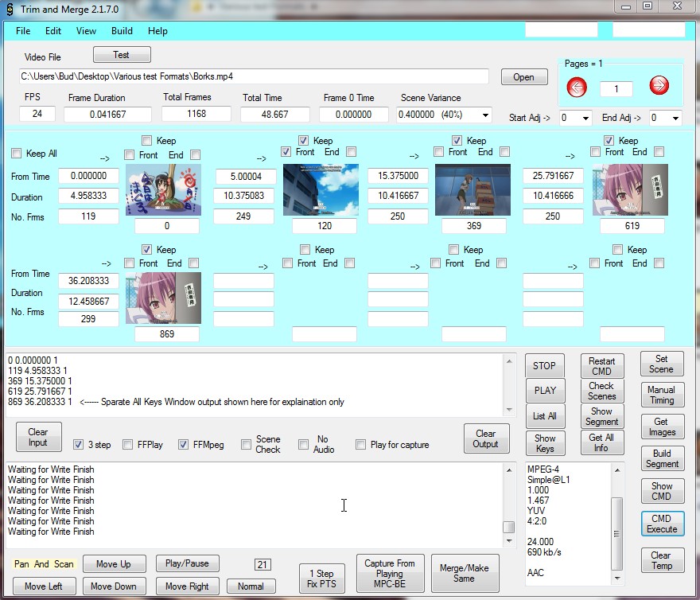This screenshot has width=700, height=600.
Task: Click the STOP button
Action: click(545, 366)
